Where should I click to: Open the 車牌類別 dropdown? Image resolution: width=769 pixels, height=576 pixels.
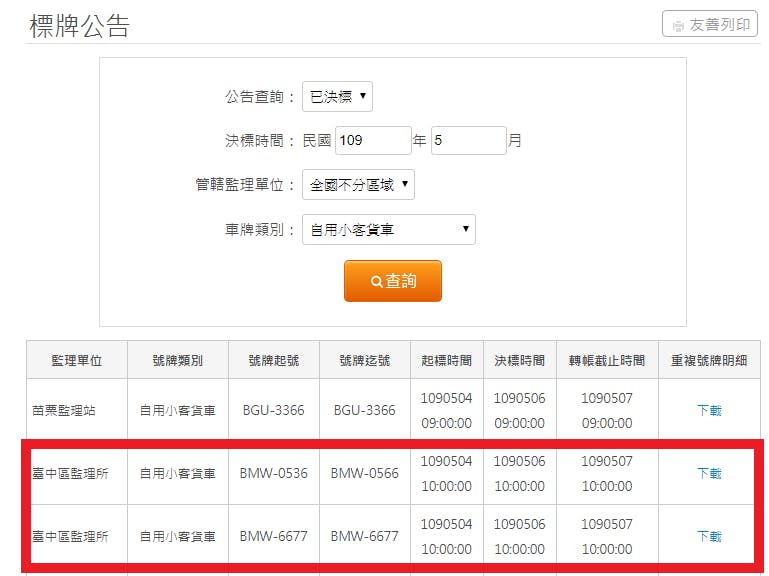(x=388, y=229)
